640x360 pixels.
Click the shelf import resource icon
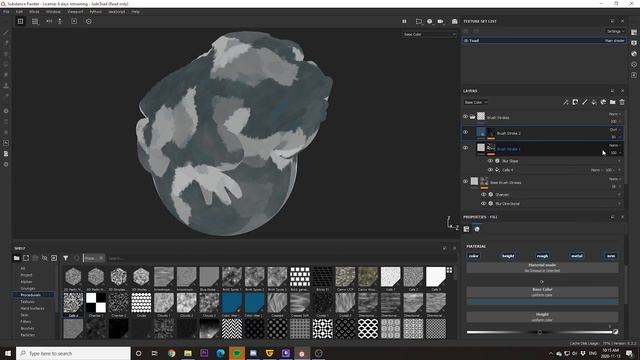[x=54, y=258]
